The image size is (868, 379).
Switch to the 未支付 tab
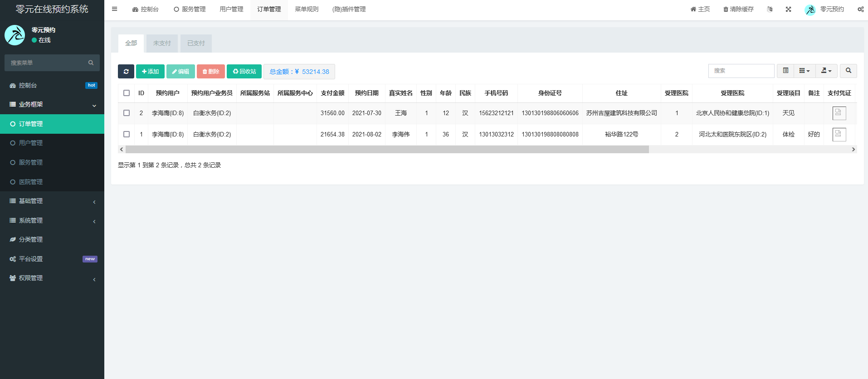(162, 44)
